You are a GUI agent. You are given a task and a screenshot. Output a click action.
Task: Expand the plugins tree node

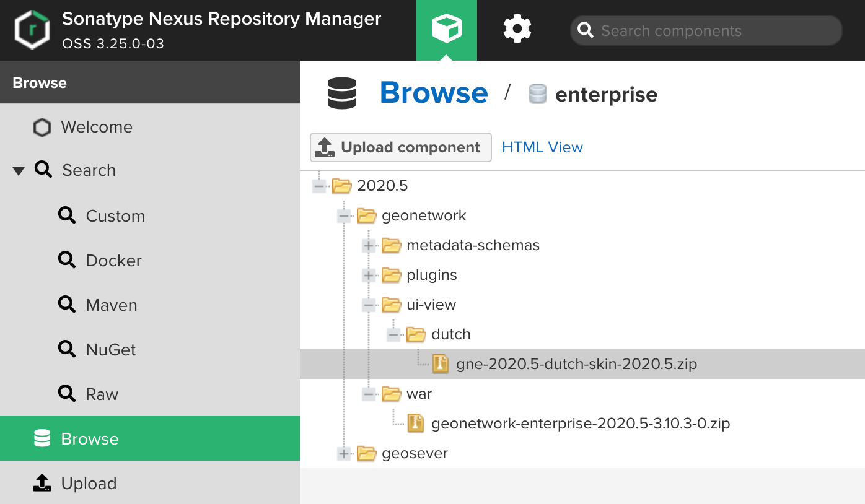[x=369, y=275]
